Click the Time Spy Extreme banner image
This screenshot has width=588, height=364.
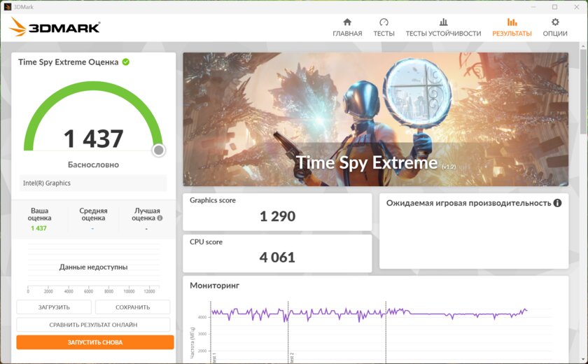click(375, 119)
